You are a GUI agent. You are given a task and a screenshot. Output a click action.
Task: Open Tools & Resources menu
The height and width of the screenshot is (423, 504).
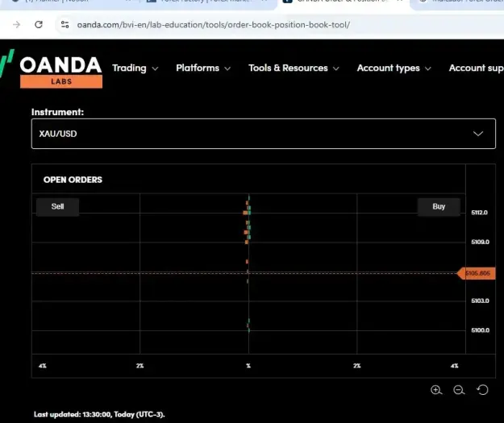294,68
